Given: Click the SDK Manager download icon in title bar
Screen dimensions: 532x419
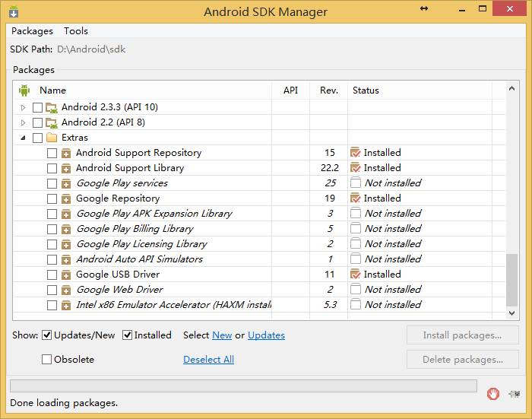Looking at the screenshot, I should 14,11.
